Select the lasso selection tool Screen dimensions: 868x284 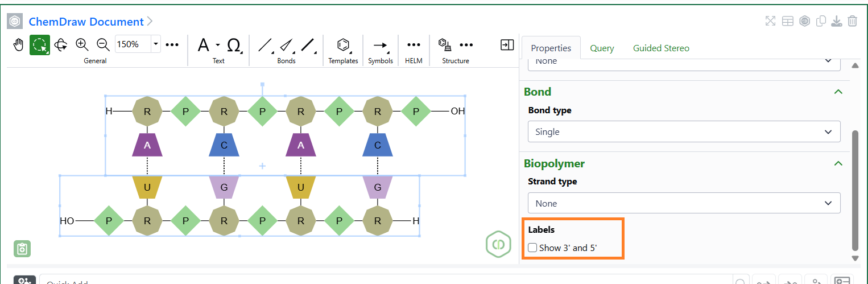[x=40, y=44]
